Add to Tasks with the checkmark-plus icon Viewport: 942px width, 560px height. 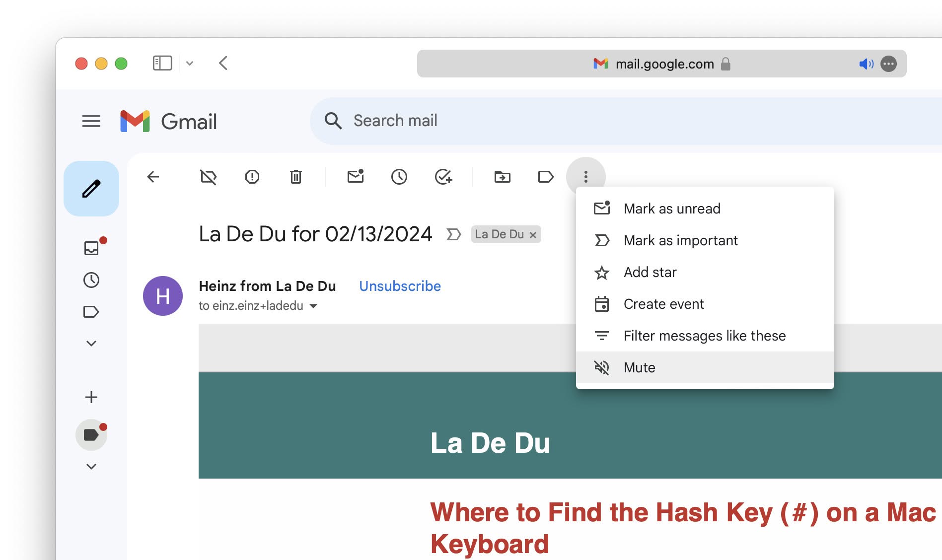click(443, 177)
